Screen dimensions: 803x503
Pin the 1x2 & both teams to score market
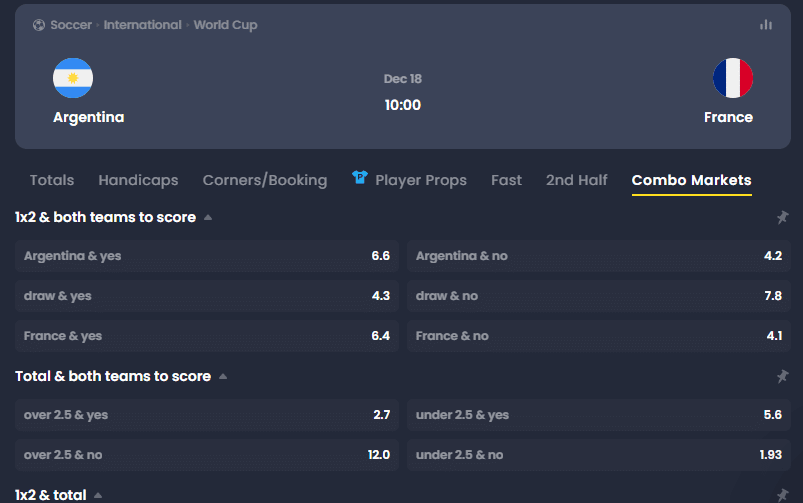pos(782,217)
